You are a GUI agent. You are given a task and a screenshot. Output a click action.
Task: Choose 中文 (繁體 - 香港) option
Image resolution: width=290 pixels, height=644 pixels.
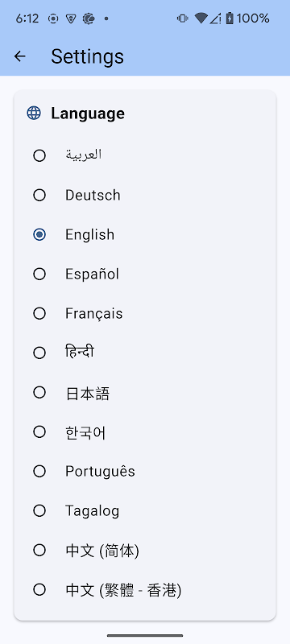[39, 590]
